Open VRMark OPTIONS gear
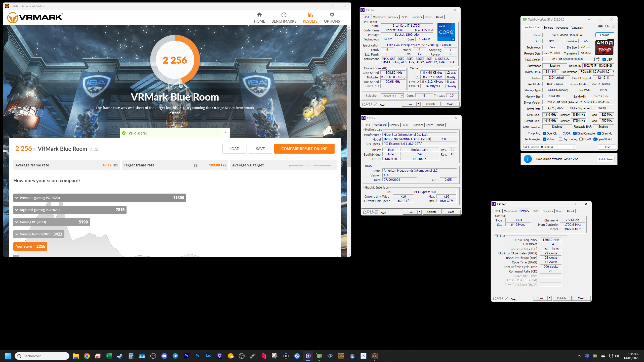644x362 pixels. click(x=332, y=18)
